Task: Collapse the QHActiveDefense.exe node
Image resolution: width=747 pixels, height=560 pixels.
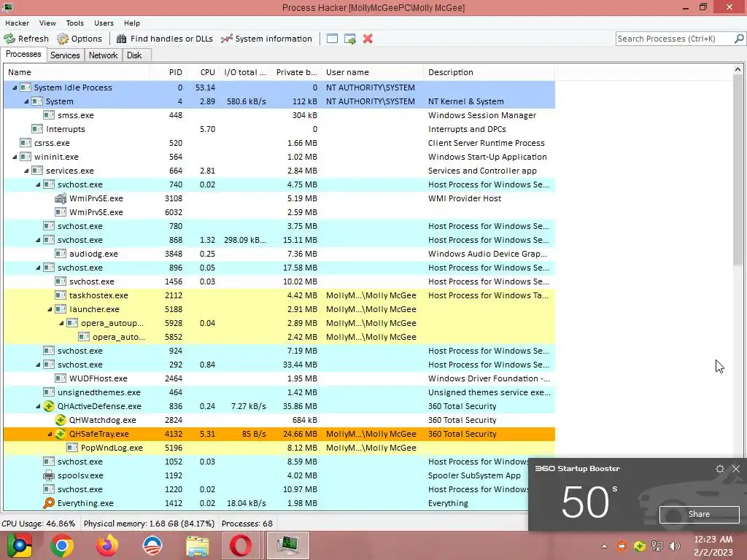Action: [38, 406]
